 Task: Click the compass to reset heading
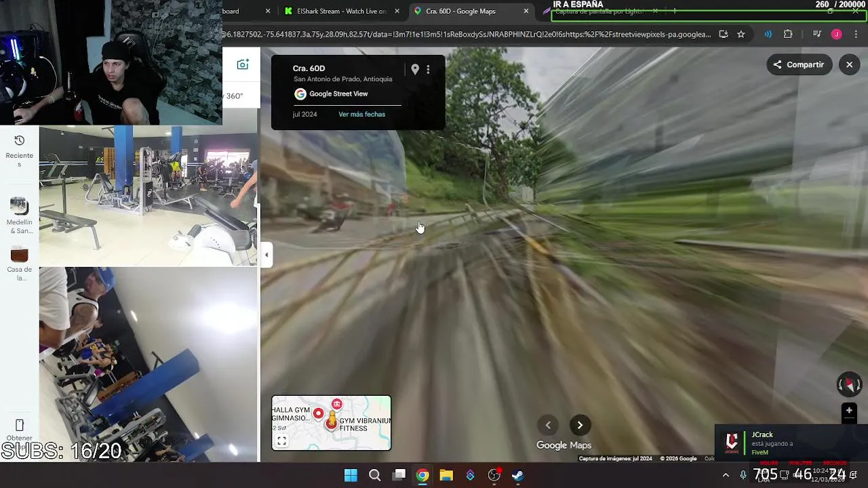(848, 384)
